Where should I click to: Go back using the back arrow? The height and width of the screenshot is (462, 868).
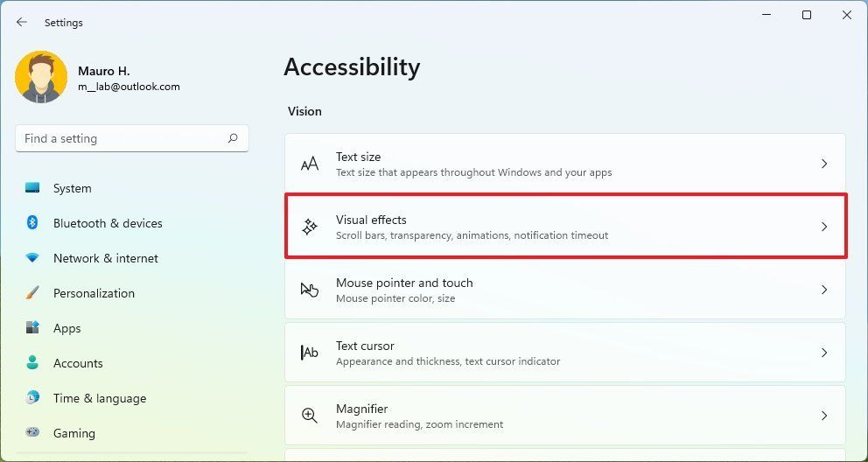(22, 23)
